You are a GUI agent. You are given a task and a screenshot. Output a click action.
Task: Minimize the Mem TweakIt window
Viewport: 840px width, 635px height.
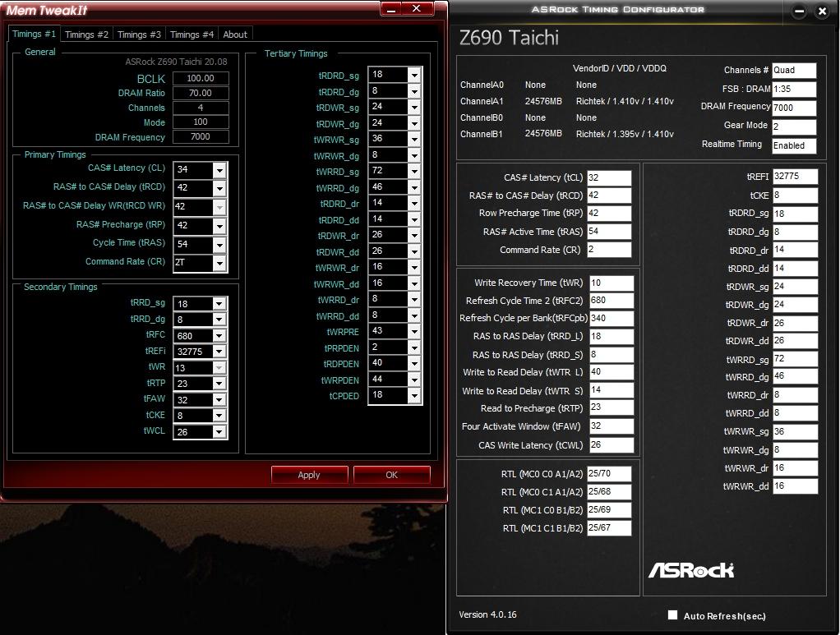pyautogui.click(x=391, y=9)
